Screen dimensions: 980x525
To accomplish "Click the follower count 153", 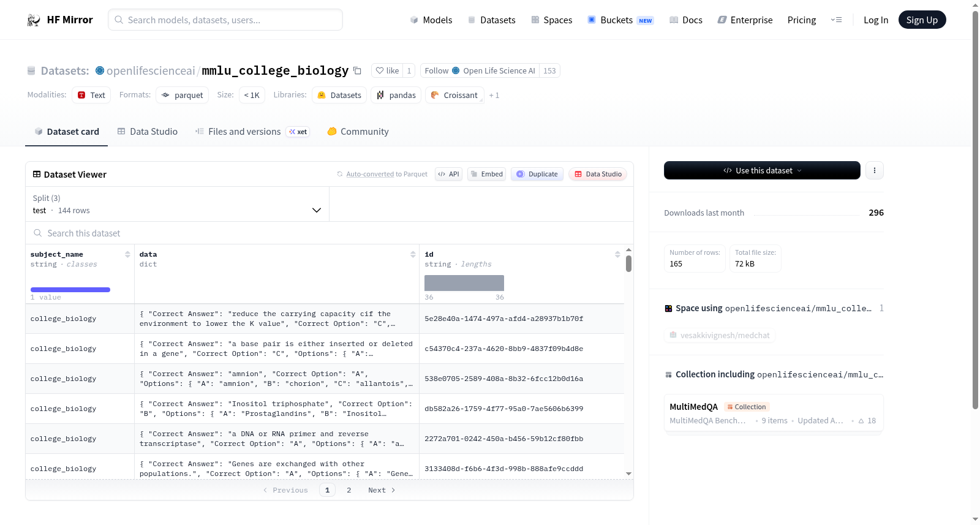I will click(549, 70).
